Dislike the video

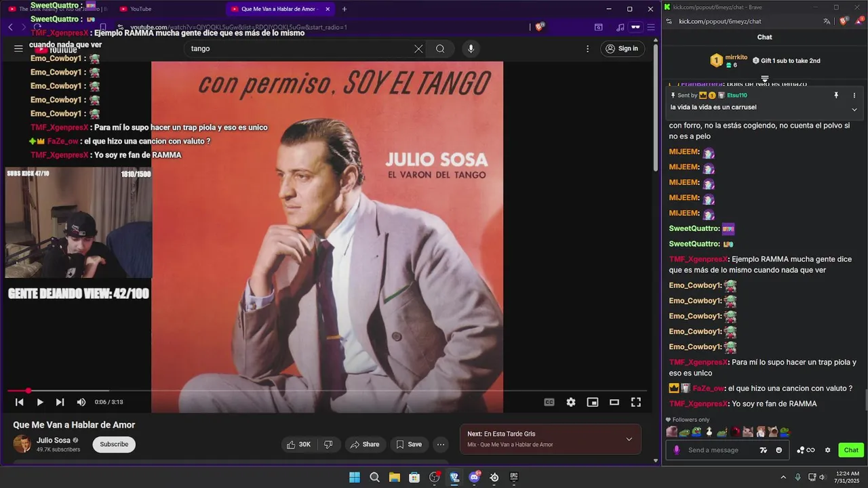click(328, 445)
